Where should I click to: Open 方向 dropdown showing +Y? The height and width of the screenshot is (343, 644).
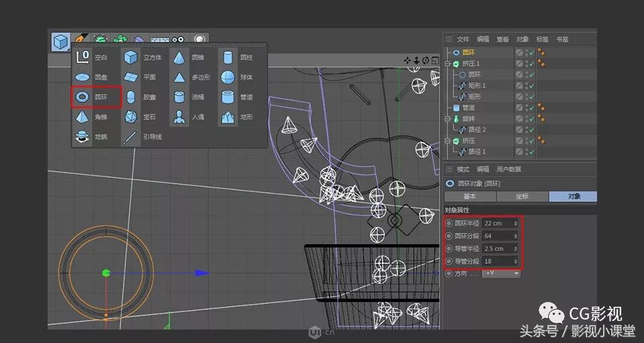(501, 274)
